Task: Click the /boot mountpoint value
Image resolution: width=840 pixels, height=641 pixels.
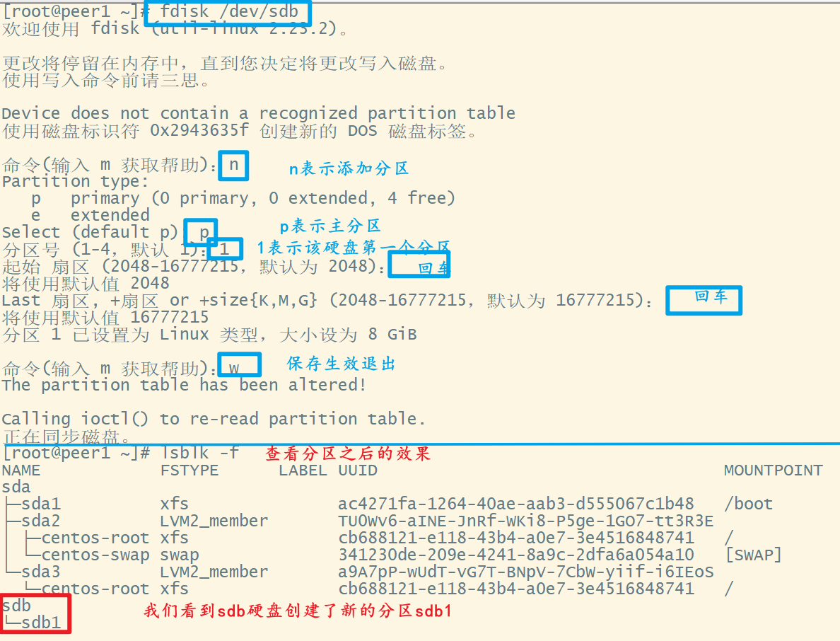Action: (748, 504)
